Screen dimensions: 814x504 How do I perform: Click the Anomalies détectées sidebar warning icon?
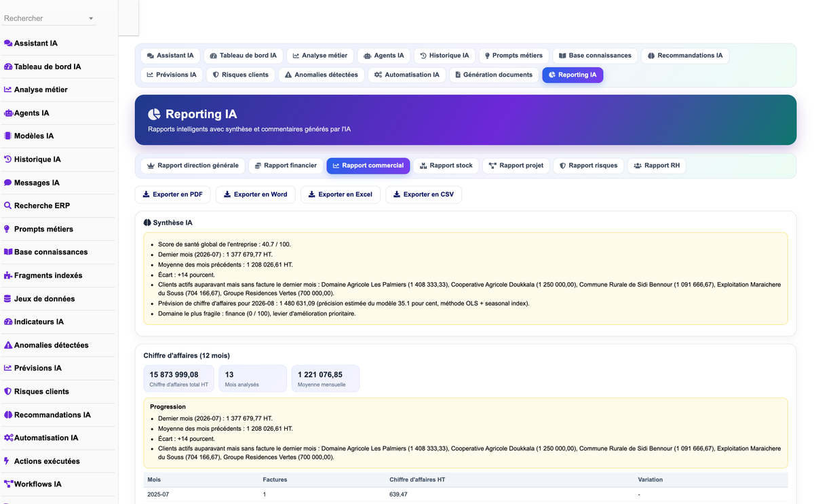tap(8, 345)
